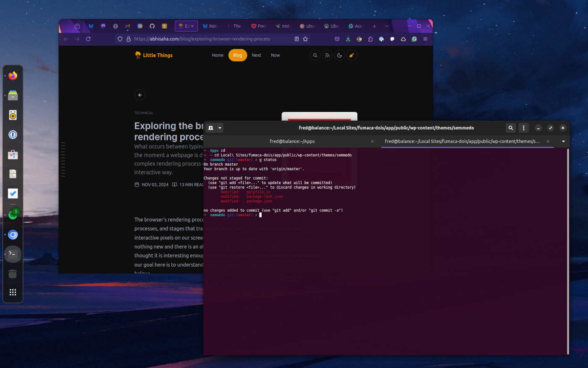Open the terminal's three-dot menu
The image size is (588, 368).
[523, 128]
